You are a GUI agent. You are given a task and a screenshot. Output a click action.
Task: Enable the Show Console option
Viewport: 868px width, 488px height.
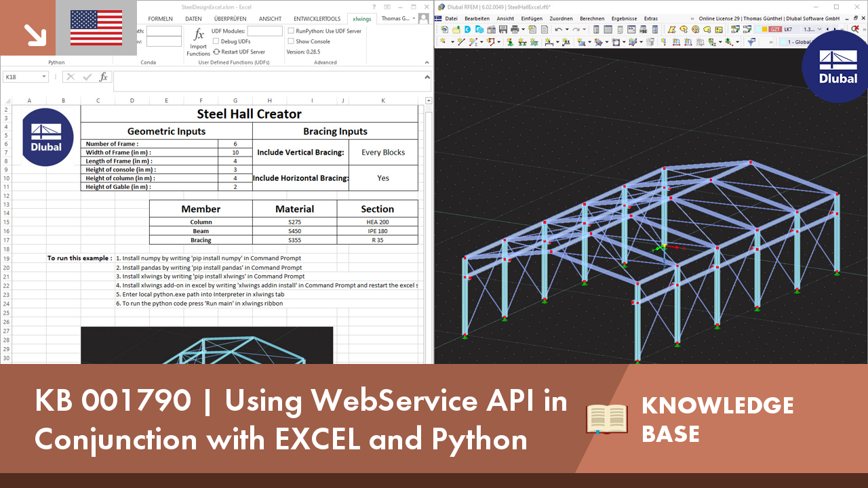pyautogui.click(x=291, y=41)
